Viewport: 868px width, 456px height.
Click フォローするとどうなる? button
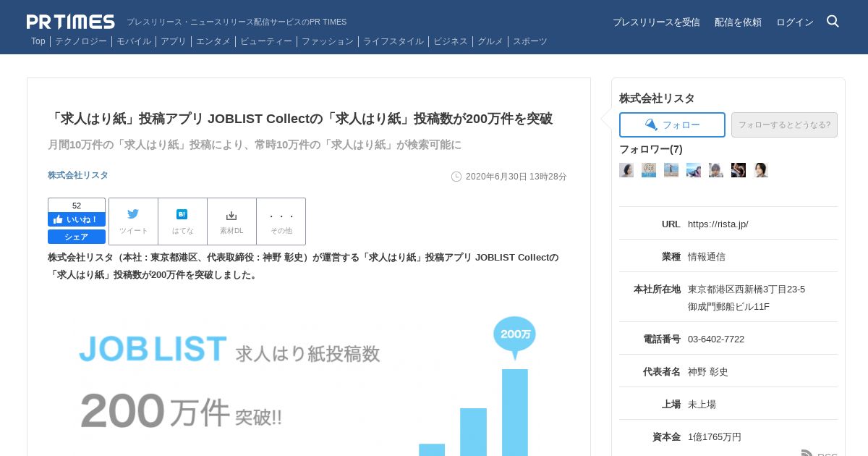click(784, 124)
